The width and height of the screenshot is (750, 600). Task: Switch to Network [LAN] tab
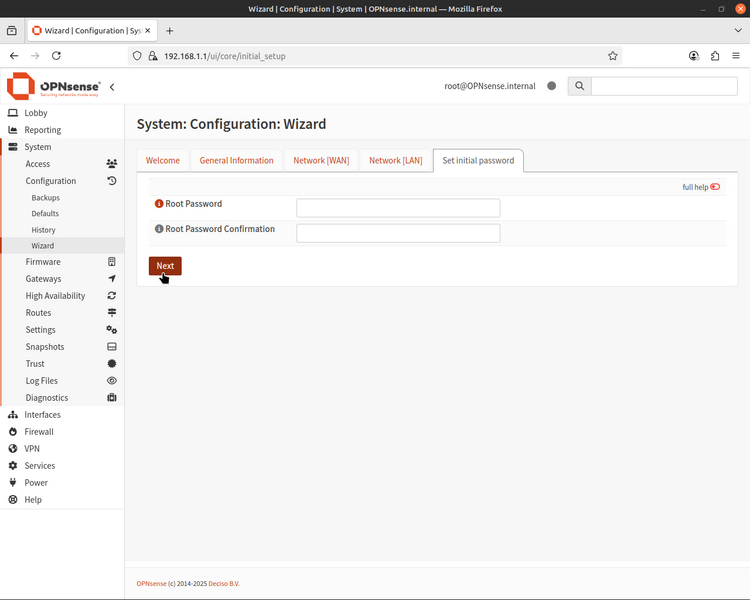pyautogui.click(x=396, y=160)
